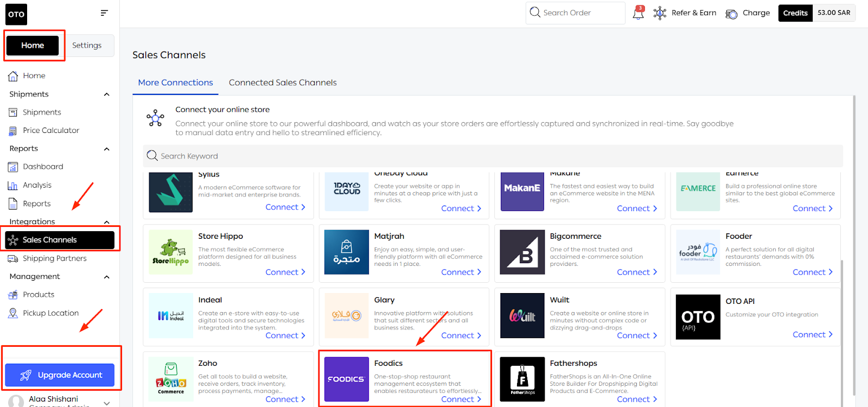868x407 pixels.
Task: Click the Zoho Commerce logo
Action: (171, 379)
